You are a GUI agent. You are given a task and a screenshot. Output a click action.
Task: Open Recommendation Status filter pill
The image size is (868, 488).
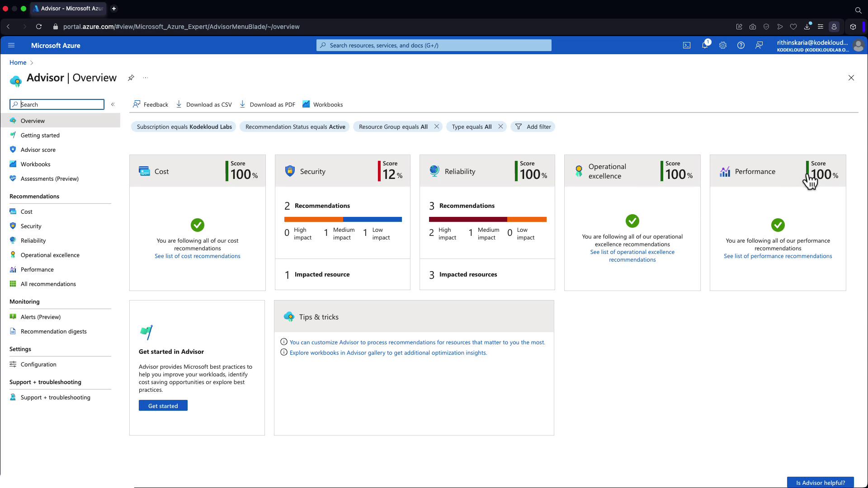295,127
